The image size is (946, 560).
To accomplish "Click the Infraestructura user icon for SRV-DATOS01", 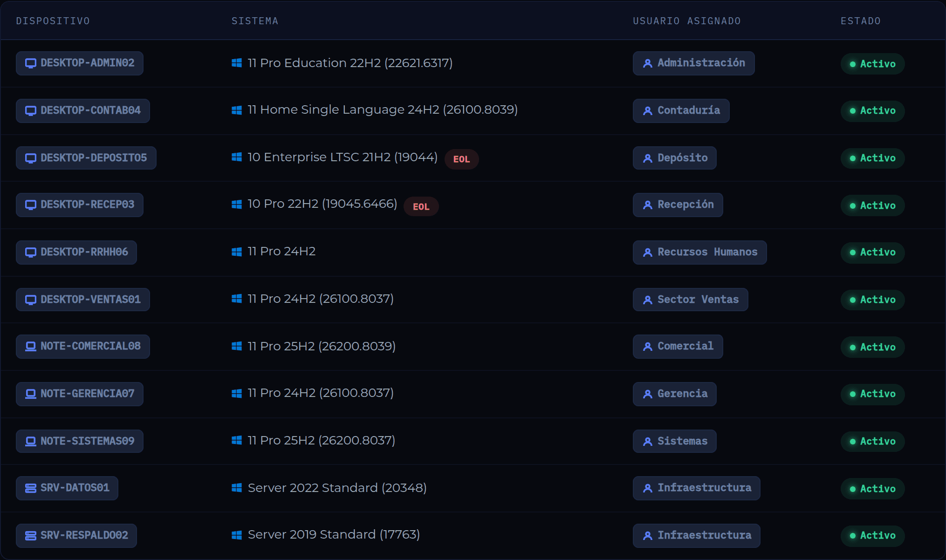I will [x=648, y=488].
